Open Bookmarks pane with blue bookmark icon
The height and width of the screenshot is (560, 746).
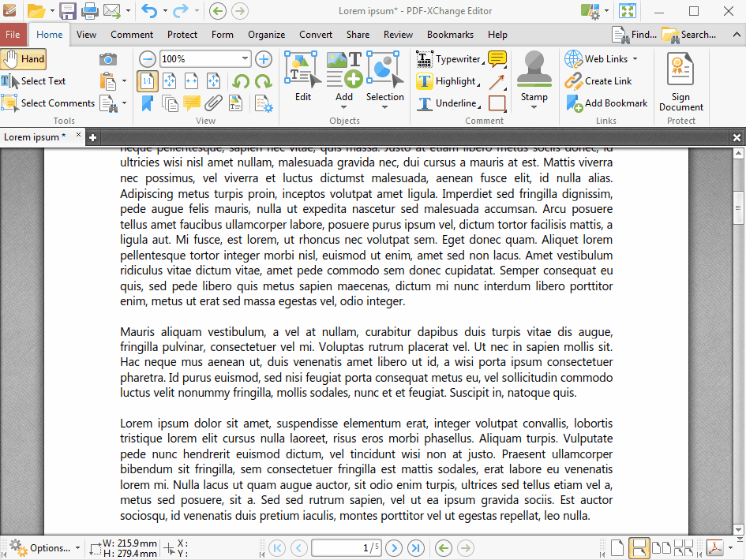coord(148,103)
